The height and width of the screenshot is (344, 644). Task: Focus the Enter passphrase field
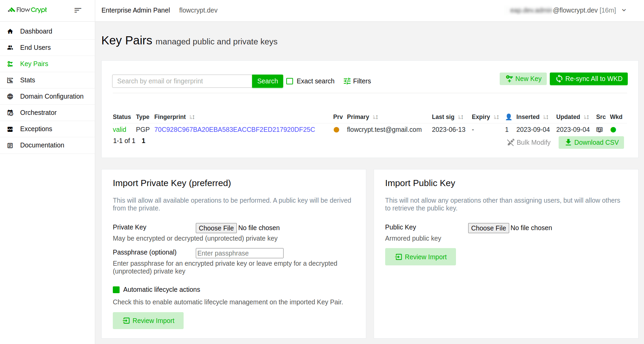click(x=240, y=253)
